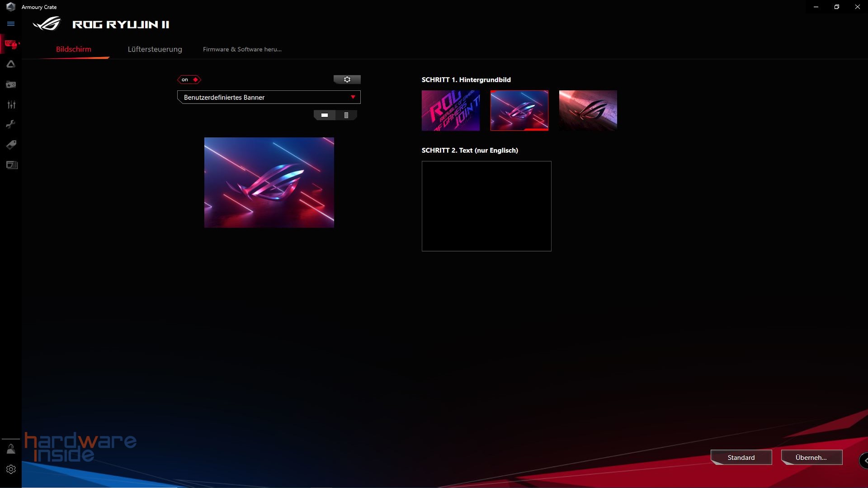Select the Devices keyboard icon in sidebar
This screenshot has width=868, height=488.
pyautogui.click(x=11, y=44)
